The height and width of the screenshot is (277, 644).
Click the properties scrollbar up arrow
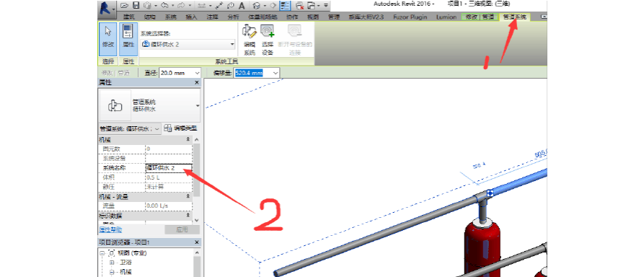click(x=196, y=140)
